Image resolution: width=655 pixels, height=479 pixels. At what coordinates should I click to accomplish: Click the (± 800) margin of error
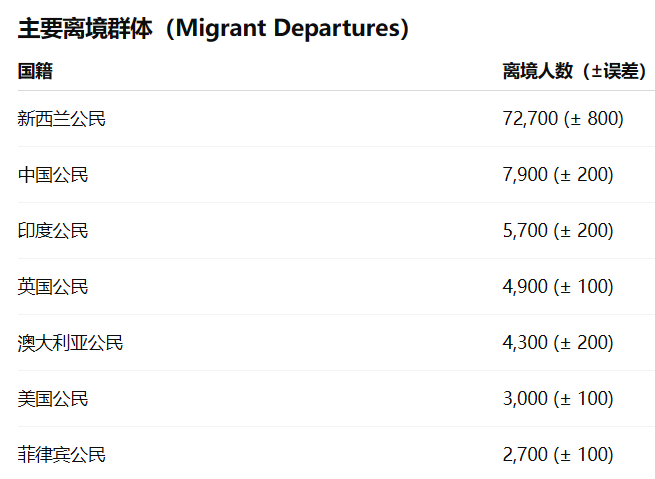click(594, 119)
